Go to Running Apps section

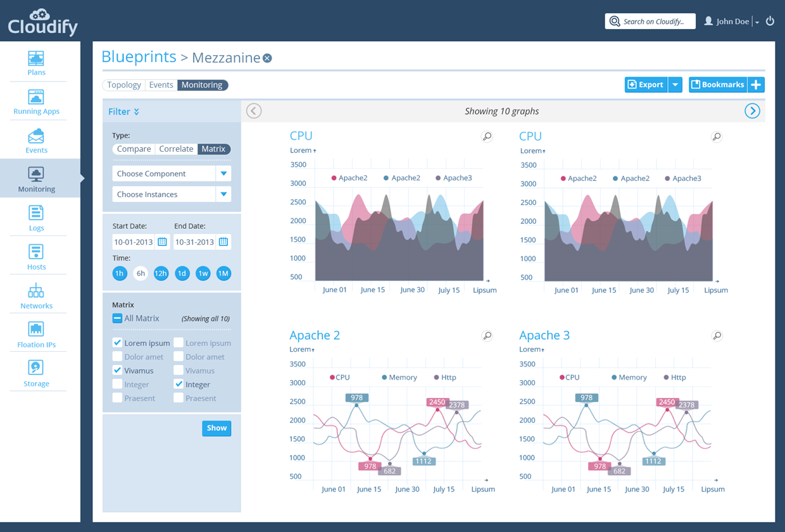36,101
